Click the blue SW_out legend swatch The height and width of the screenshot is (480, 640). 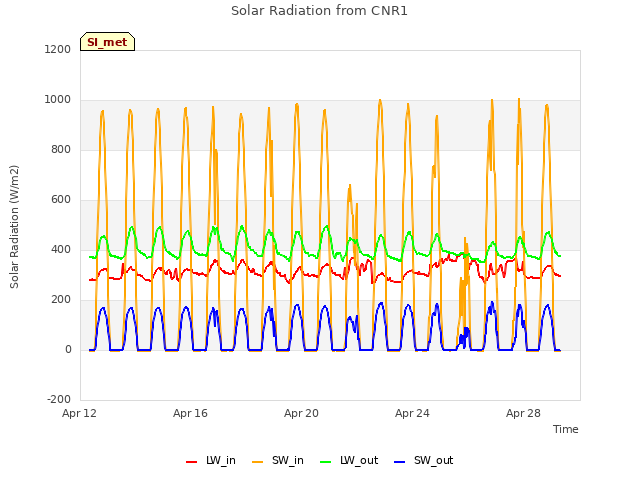click(400, 462)
